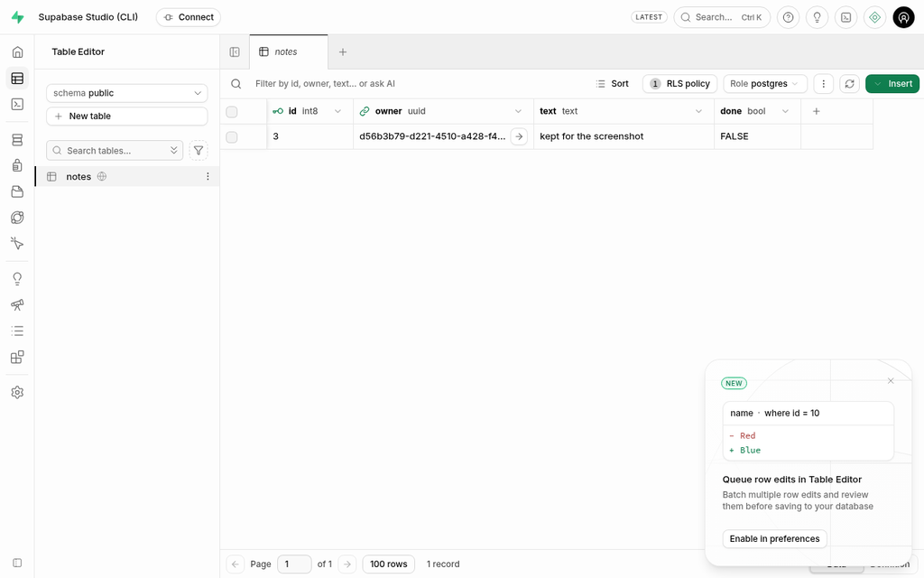Select the checkbox for row with id 3
This screenshot has height=578, width=924.
232,137
